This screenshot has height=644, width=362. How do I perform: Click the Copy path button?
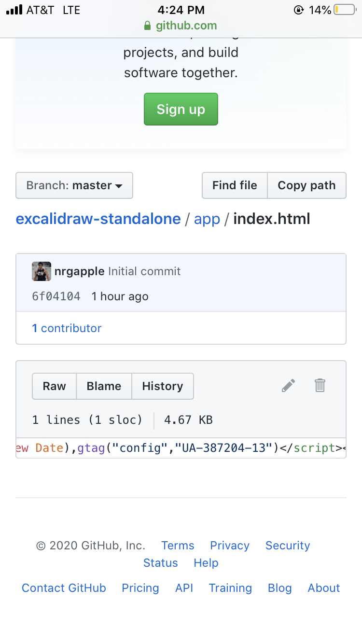(306, 185)
